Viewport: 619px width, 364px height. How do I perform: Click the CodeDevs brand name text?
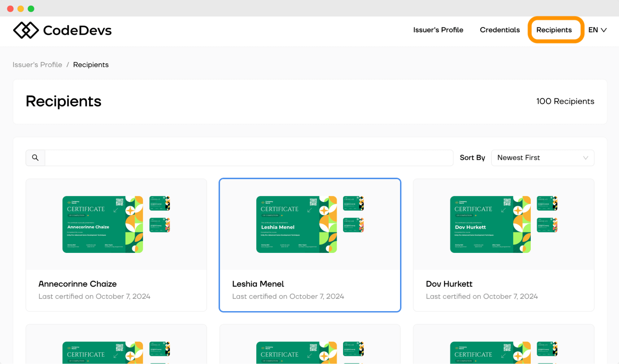click(77, 30)
